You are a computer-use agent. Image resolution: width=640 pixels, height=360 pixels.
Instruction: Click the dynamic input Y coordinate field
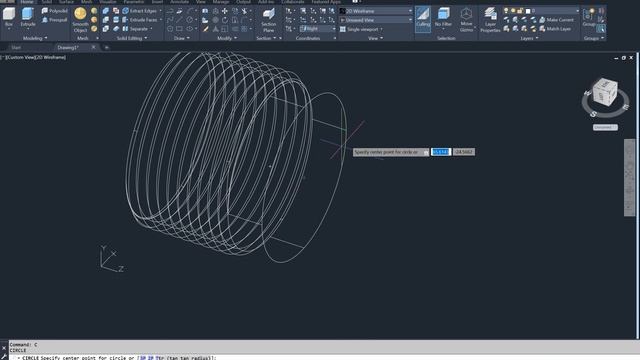(x=464, y=152)
